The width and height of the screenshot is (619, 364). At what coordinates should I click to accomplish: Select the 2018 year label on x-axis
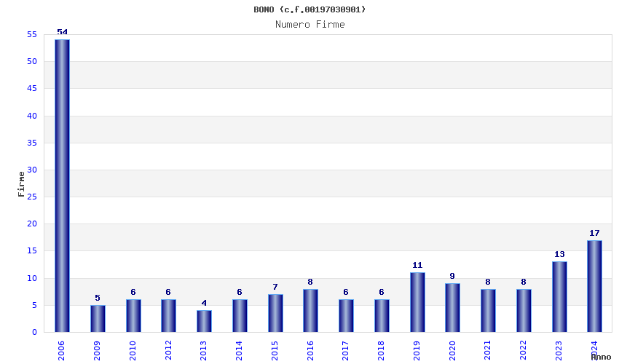coord(381,351)
